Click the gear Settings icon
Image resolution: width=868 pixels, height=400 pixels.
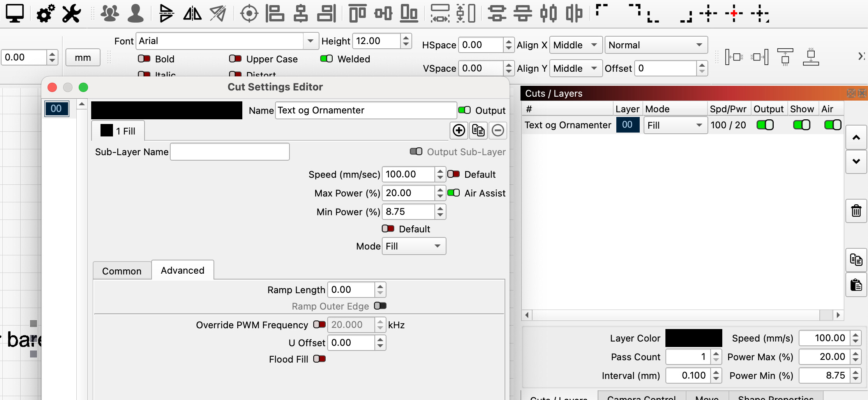pyautogui.click(x=45, y=13)
